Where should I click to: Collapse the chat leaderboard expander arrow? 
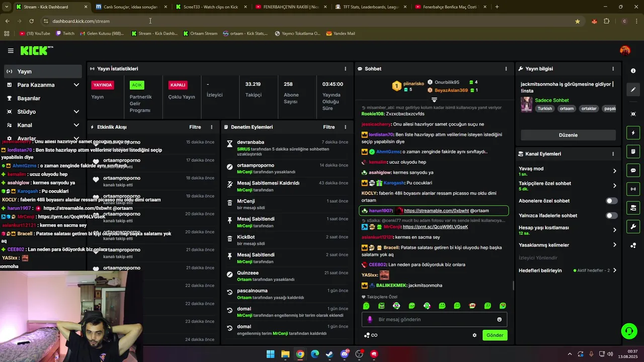[434, 100]
